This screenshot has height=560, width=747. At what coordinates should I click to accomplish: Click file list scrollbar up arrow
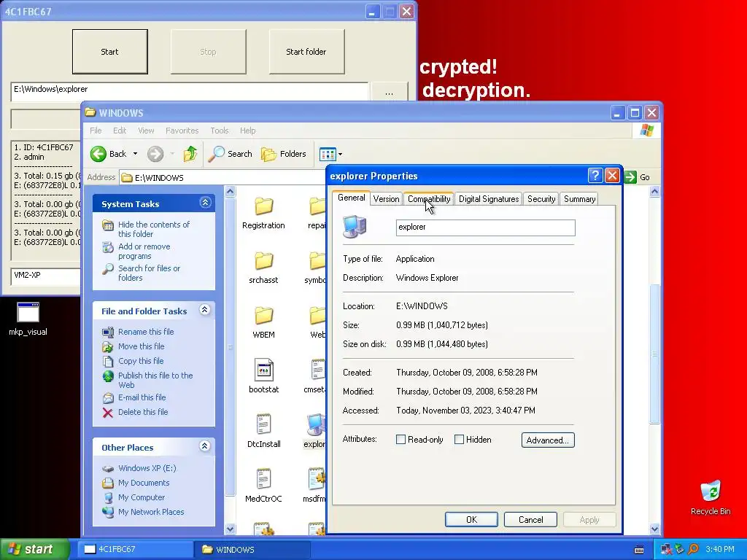654,192
